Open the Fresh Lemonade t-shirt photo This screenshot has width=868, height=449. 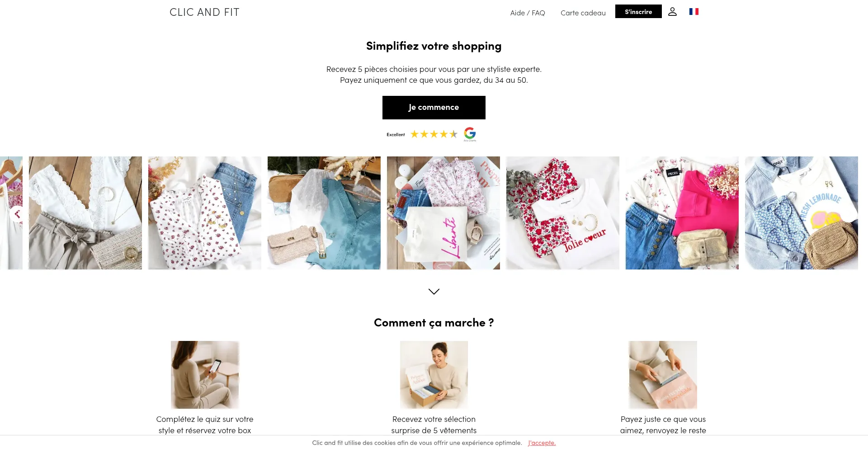tap(802, 213)
